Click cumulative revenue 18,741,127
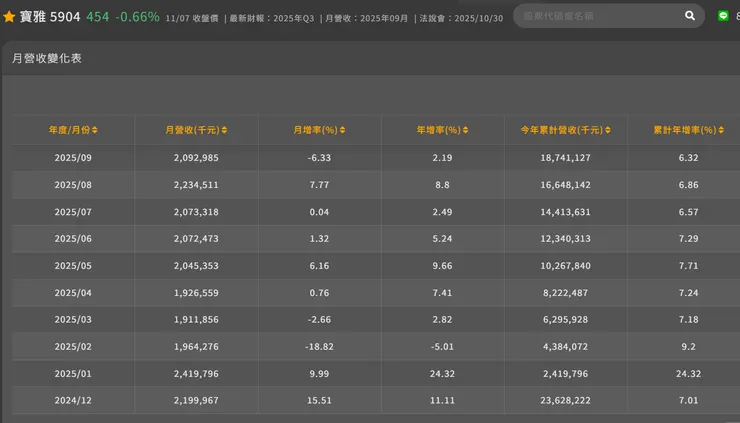Viewport: 740px width, 423px height. click(565, 158)
